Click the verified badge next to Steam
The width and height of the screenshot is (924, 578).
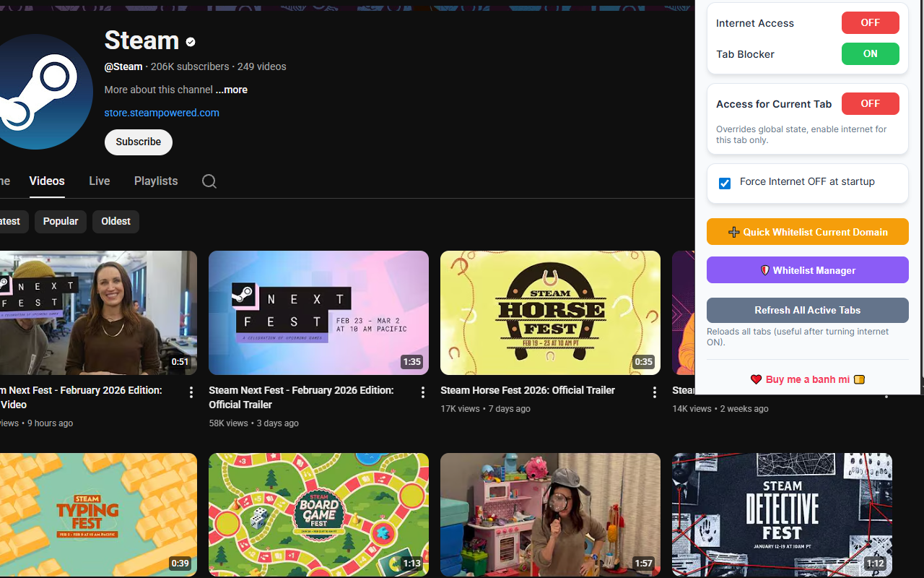click(191, 42)
